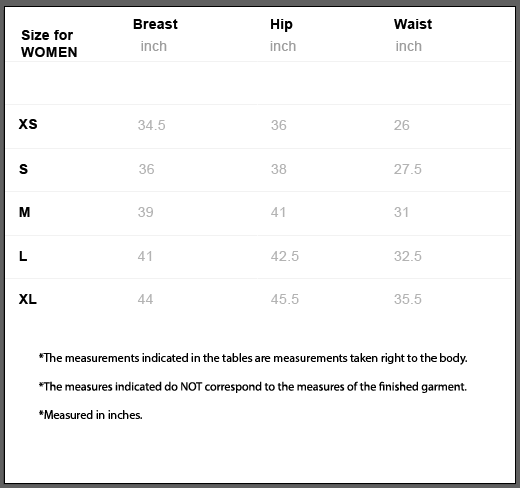Click XL waist value 35.5
The image size is (520, 488).
click(407, 299)
